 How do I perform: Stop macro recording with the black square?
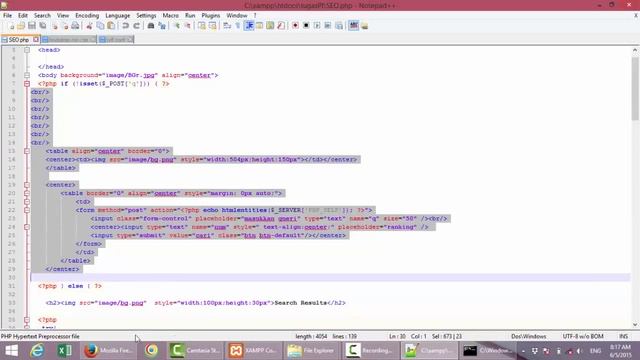tap(306, 26)
